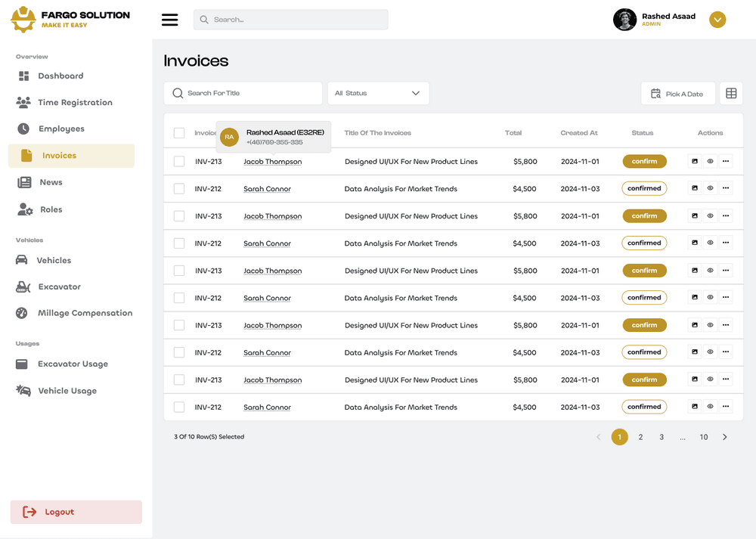Click the Logout button
This screenshot has width=756, height=539.
coord(76,512)
